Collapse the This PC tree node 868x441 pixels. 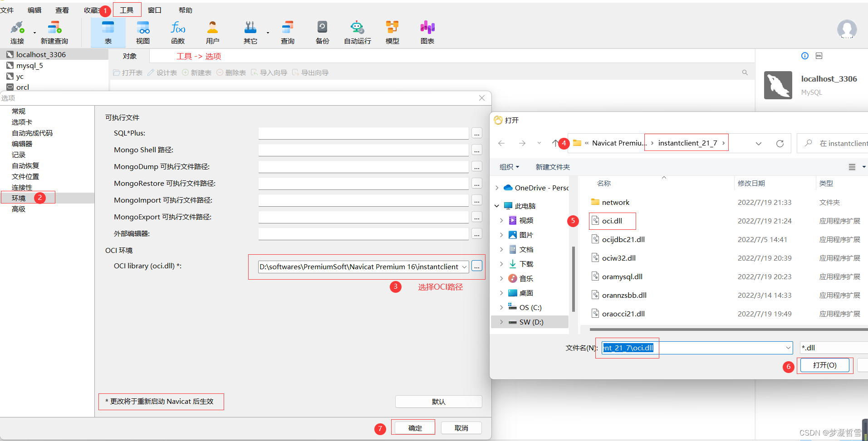[x=497, y=206]
